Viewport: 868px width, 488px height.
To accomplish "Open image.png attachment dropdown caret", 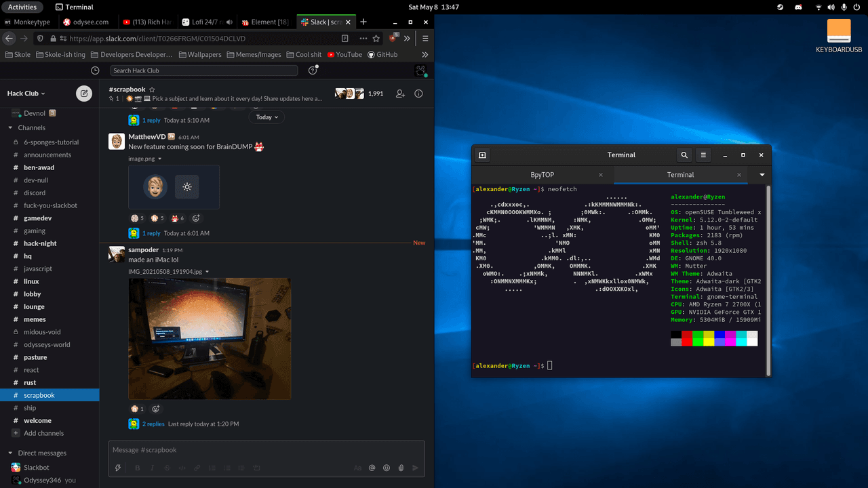I will (x=160, y=159).
